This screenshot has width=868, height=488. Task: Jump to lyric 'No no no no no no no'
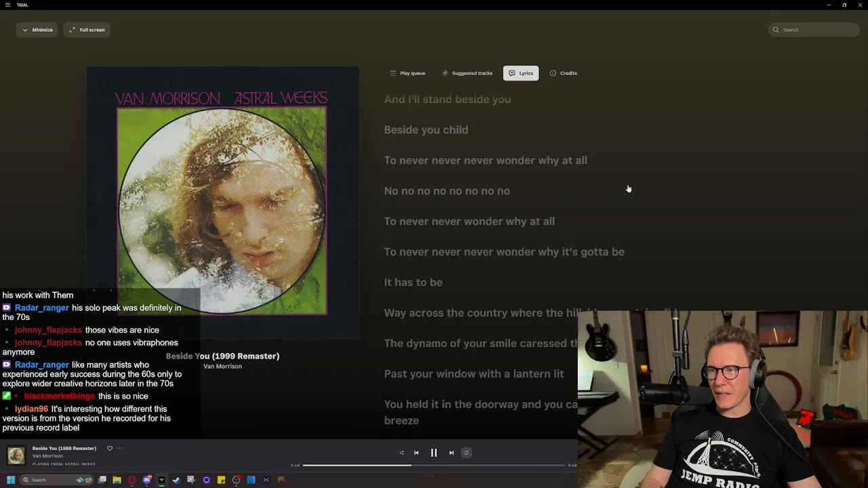(447, 190)
